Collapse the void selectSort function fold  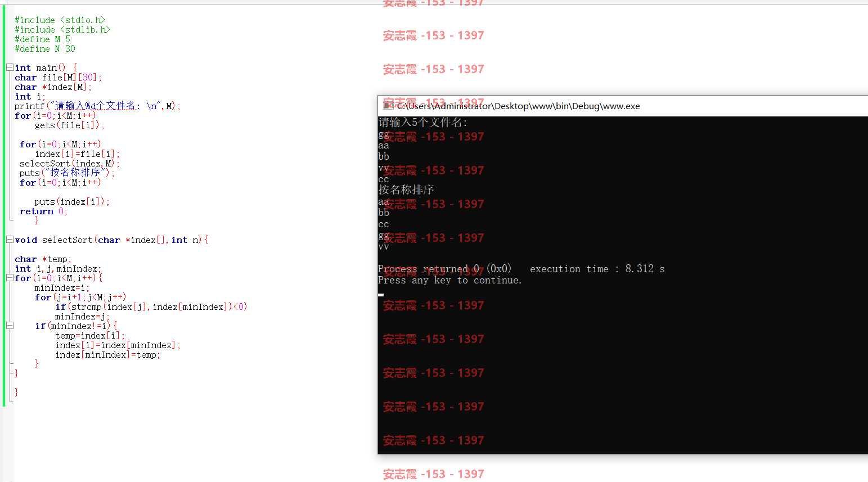point(10,240)
